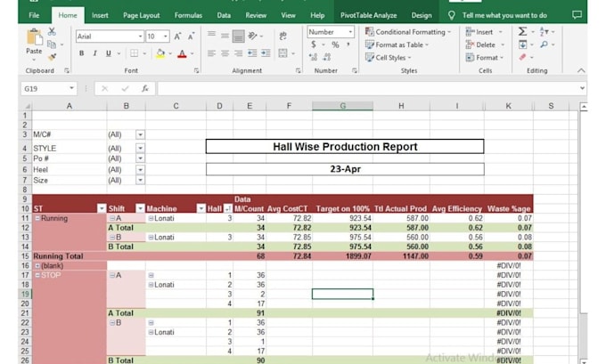Click the Clear eraser icon
The height and width of the screenshot is (364, 606).
522,57
